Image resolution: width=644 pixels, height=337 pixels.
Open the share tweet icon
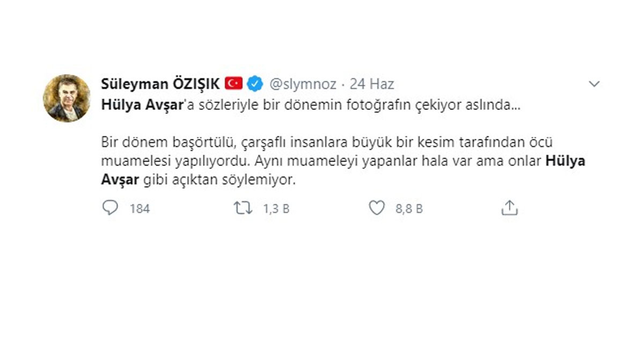coord(509,208)
